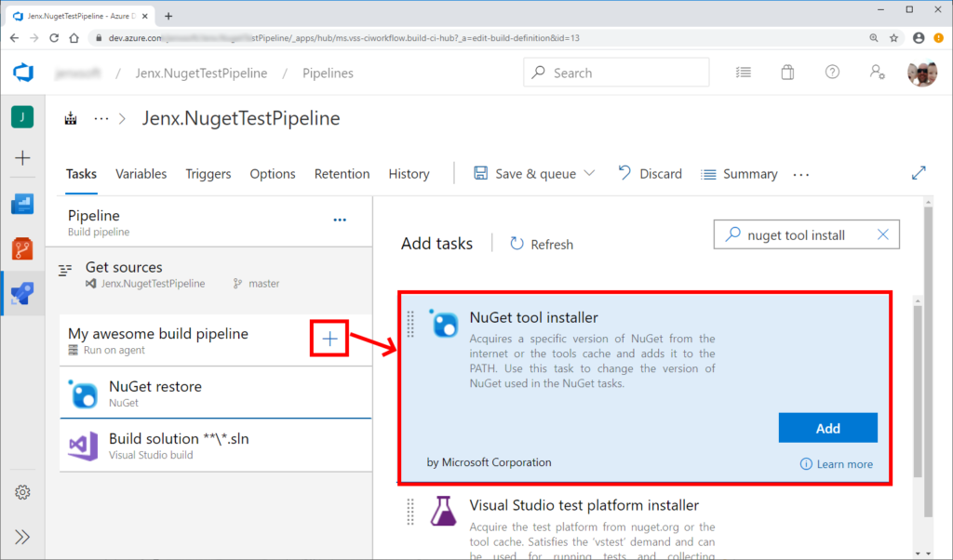Open Pipelines rocket icon in sidebar
The width and height of the screenshot is (953, 560).
[22, 294]
